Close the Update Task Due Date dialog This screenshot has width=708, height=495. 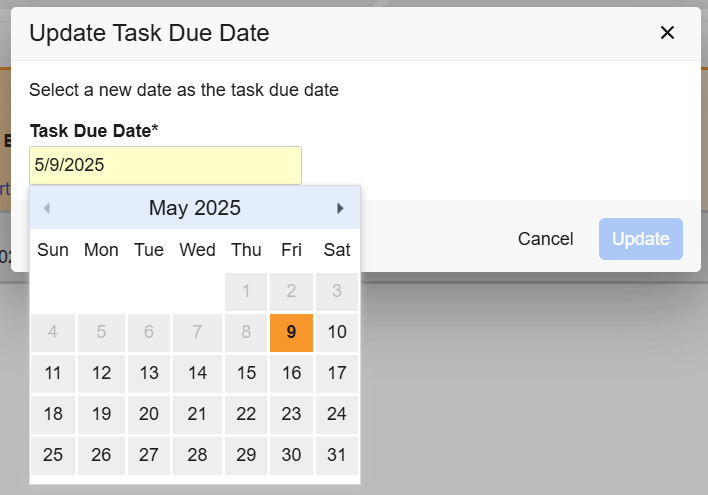coord(668,33)
